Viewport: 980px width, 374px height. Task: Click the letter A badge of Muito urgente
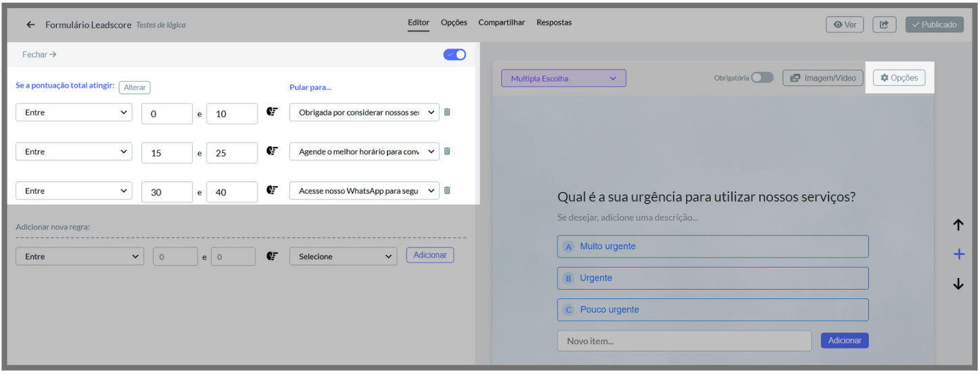[x=569, y=247]
